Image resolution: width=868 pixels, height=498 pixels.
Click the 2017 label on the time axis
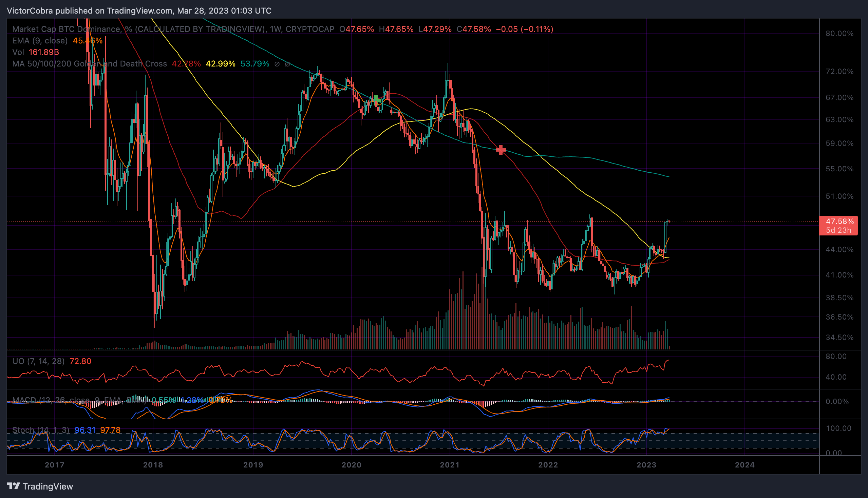55,465
